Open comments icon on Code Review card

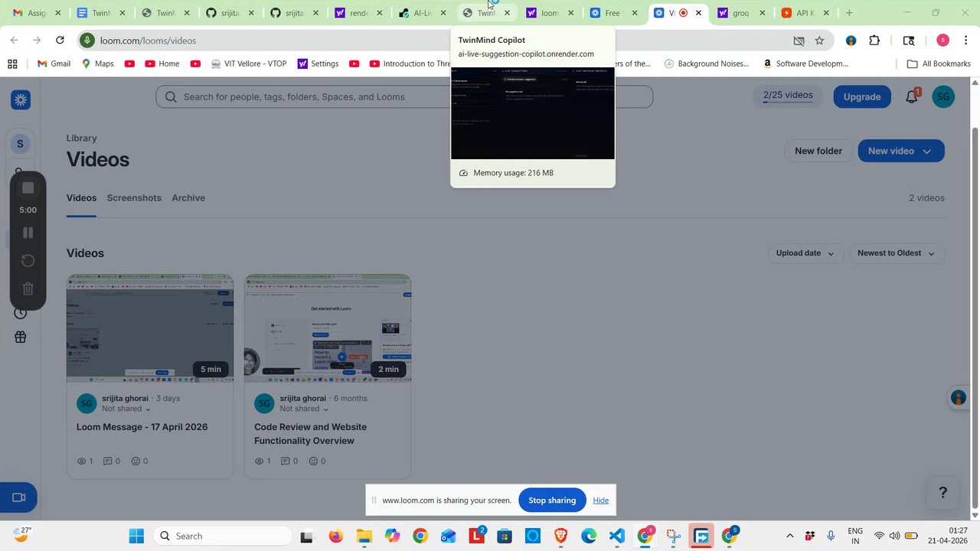pos(289,461)
